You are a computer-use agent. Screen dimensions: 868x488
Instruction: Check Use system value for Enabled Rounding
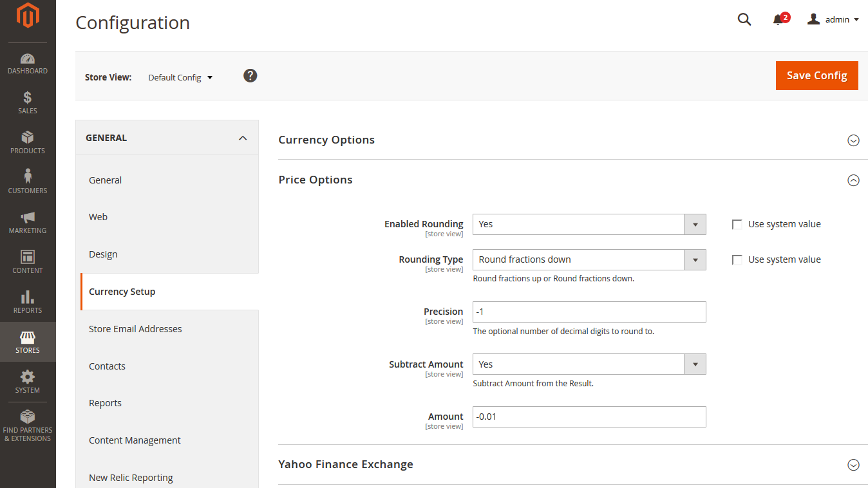pyautogui.click(x=737, y=225)
